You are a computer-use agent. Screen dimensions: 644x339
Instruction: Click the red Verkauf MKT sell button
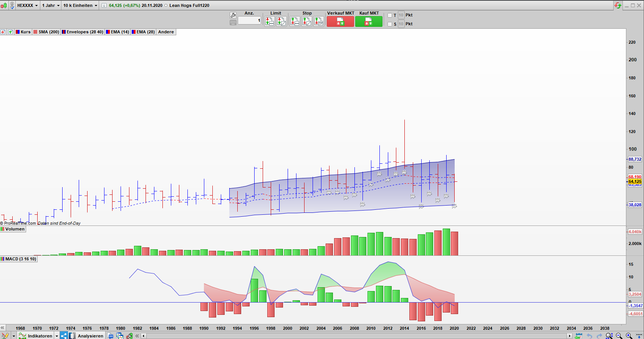coord(340,22)
